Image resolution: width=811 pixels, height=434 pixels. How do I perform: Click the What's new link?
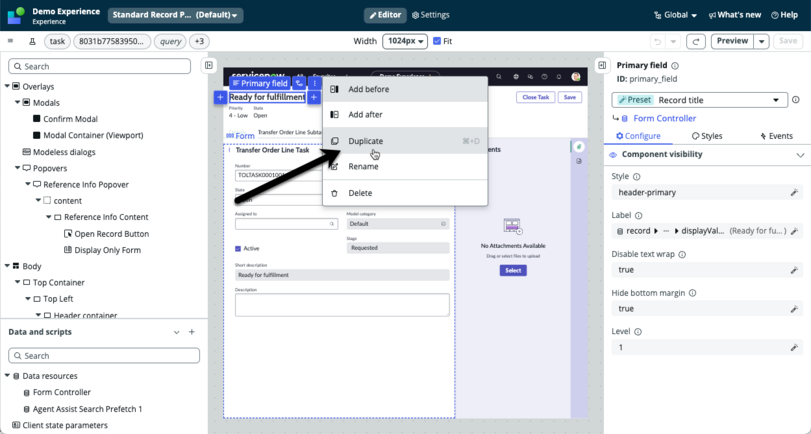pyautogui.click(x=734, y=15)
